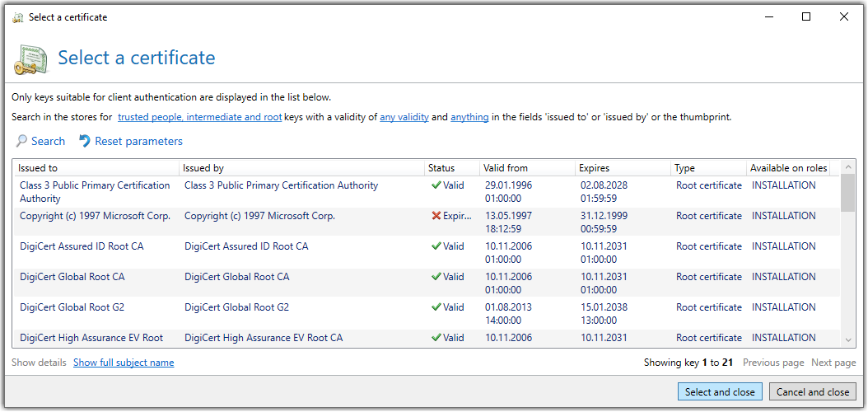868x412 pixels.
Task: Sort by the Status column header
Action: click(452, 168)
